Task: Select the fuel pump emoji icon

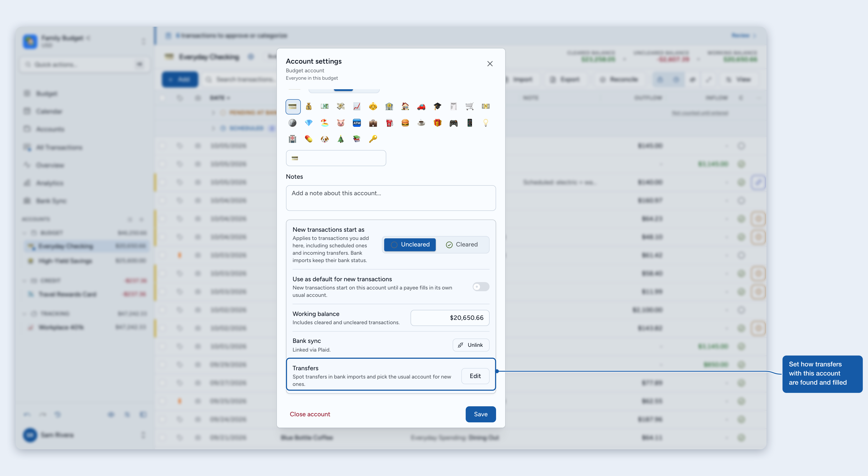Action: pyautogui.click(x=389, y=123)
